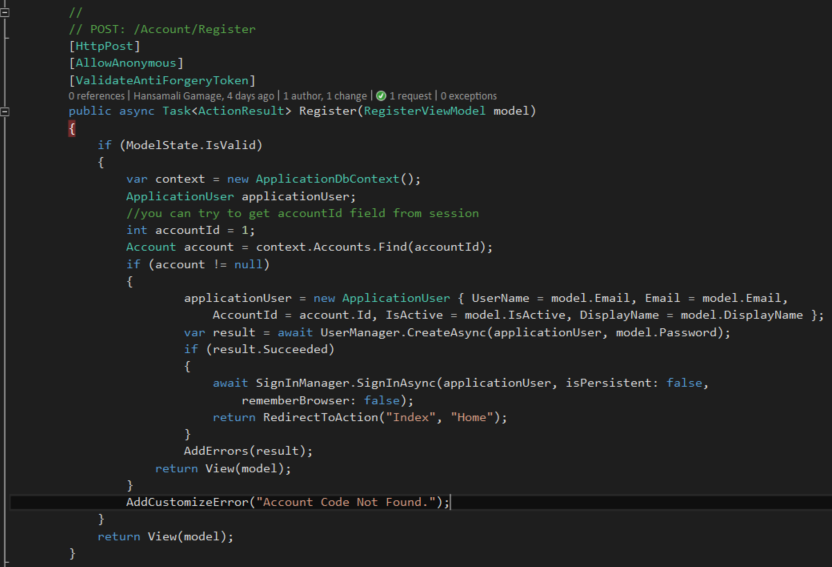This screenshot has height=567, width=832.
Task: Click 'ModelState.IsValid' in the if condition
Action: [191, 145]
